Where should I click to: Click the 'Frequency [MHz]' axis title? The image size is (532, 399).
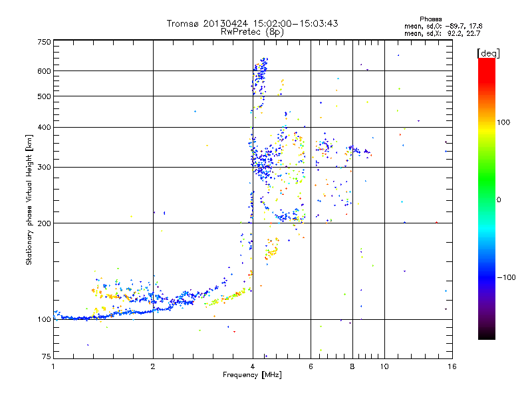click(x=252, y=375)
